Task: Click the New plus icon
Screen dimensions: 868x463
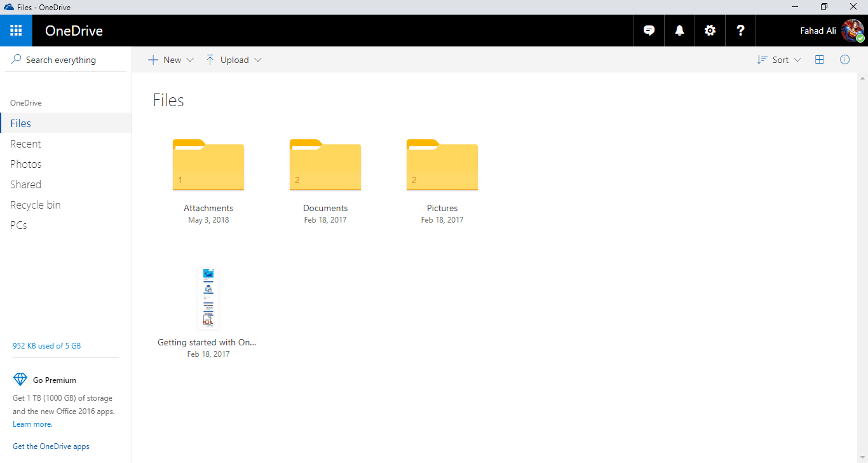Action: (153, 60)
